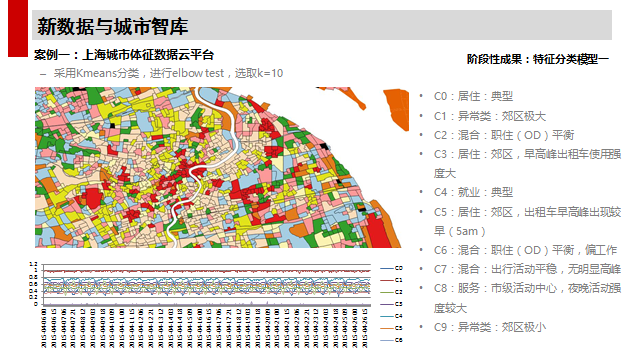Click the slide title 新数据与城市智库
Image resolution: width=640 pixels, height=360 pixels.
[x=113, y=27]
